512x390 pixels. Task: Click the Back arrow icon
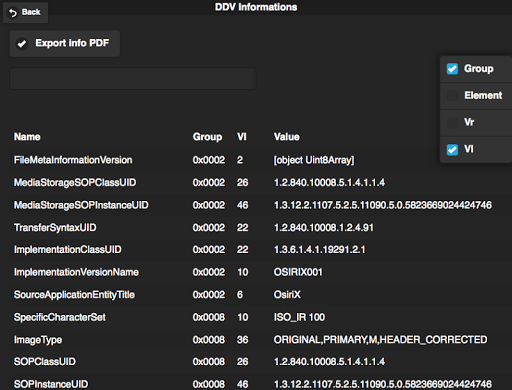point(13,13)
